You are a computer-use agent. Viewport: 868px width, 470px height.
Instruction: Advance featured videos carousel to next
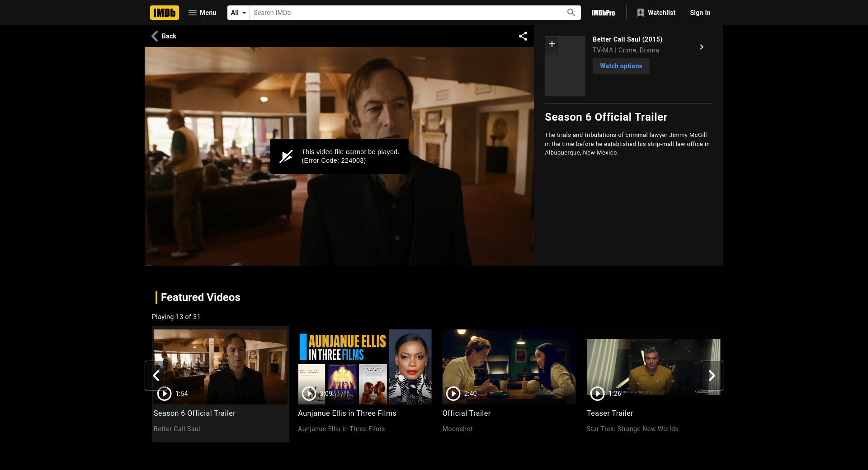pyautogui.click(x=712, y=376)
